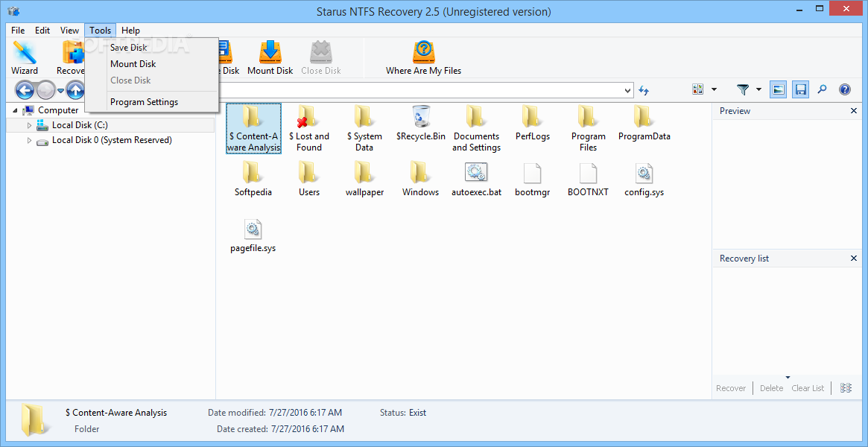Select Local Disk 0 (System Reserved)
This screenshot has height=447, width=868.
(x=112, y=141)
